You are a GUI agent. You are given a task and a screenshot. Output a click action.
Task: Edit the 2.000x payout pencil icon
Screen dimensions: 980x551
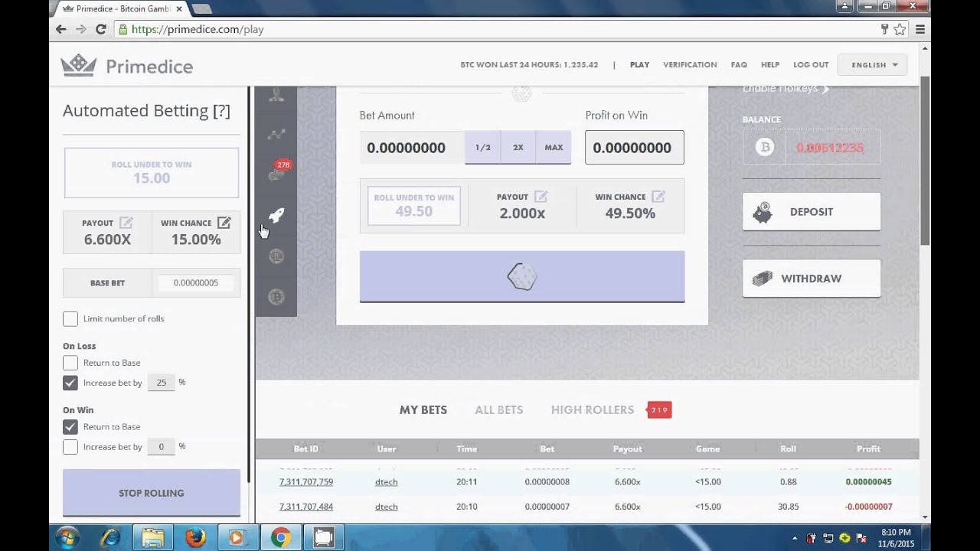[x=541, y=197]
